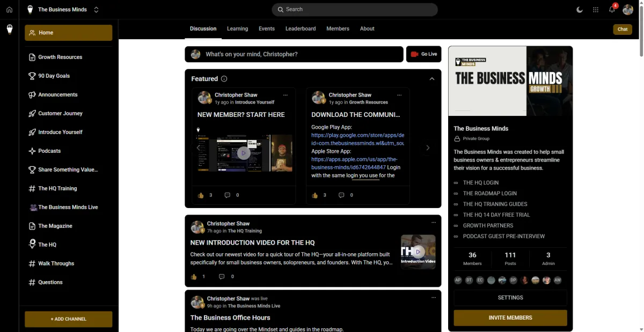This screenshot has height=332, width=644.
Task: Click the Search input field
Action: point(355,10)
